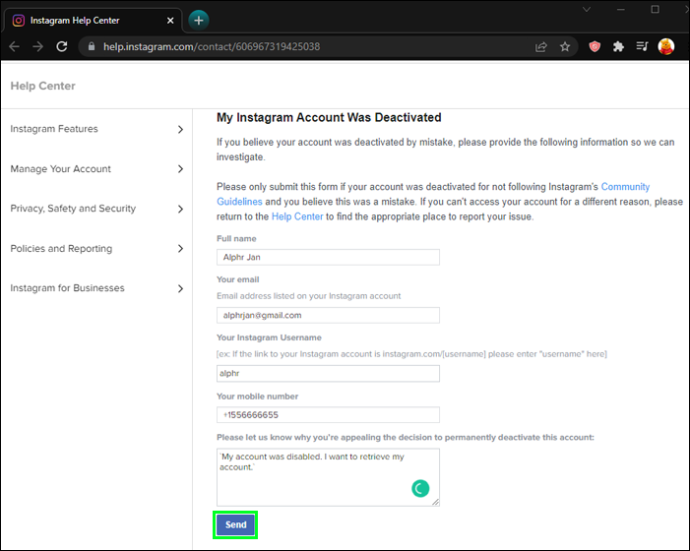Reload the page with the refresh icon
The width and height of the screenshot is (690, 551).
62,47
